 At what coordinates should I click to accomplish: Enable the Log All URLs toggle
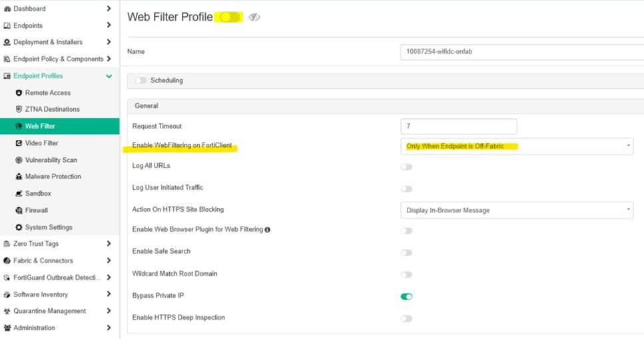pos(406,167)
